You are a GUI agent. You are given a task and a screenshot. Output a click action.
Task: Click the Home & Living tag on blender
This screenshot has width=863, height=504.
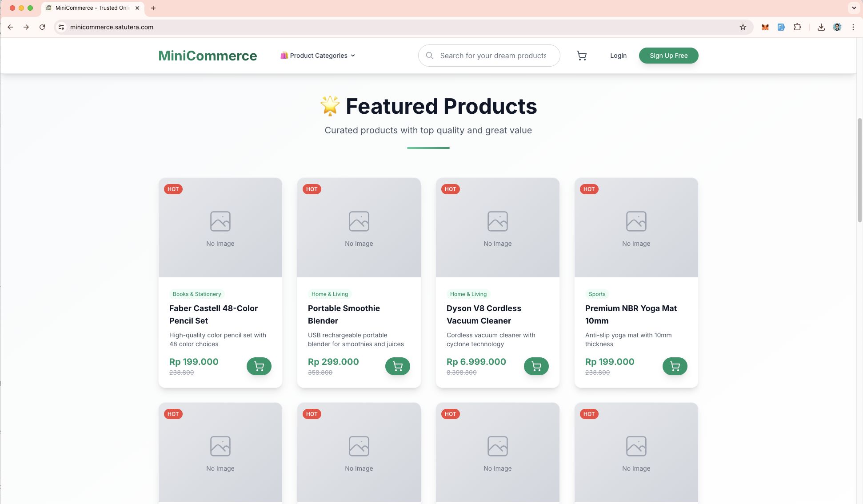pos(329,294)
